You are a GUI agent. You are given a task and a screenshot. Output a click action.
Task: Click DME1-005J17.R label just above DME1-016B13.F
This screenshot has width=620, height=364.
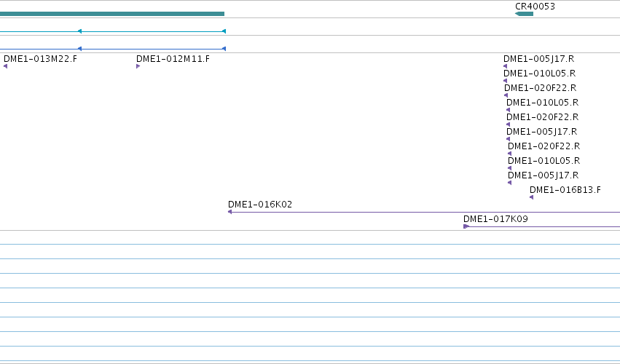pyautogui.click(x=544, y=175)
